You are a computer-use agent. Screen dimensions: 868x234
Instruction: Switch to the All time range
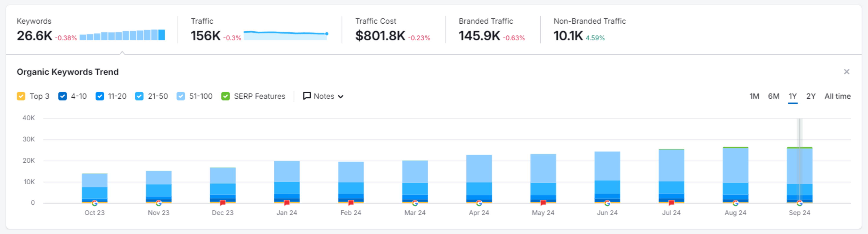point(837,96)
